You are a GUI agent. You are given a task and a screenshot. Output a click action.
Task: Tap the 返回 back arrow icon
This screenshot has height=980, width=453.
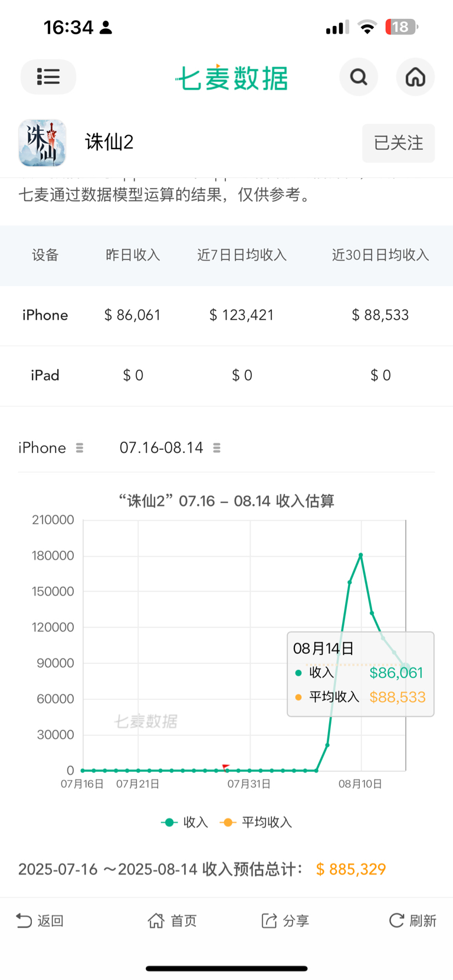(x=24, y=920)
